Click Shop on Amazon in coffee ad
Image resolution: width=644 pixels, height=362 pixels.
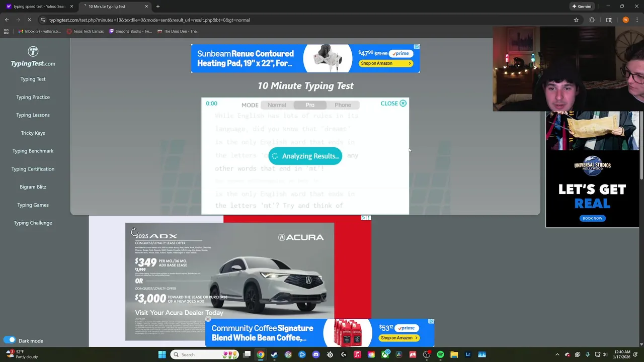[399, 338]
